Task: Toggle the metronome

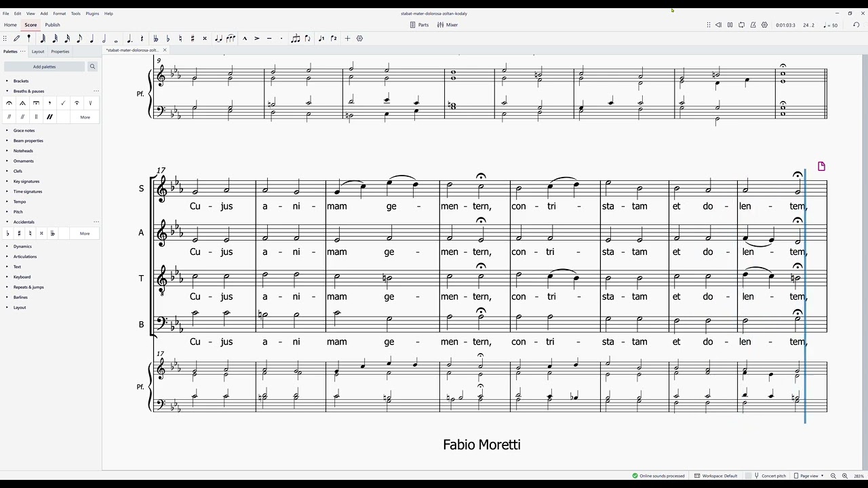Action: pos(753,25)
